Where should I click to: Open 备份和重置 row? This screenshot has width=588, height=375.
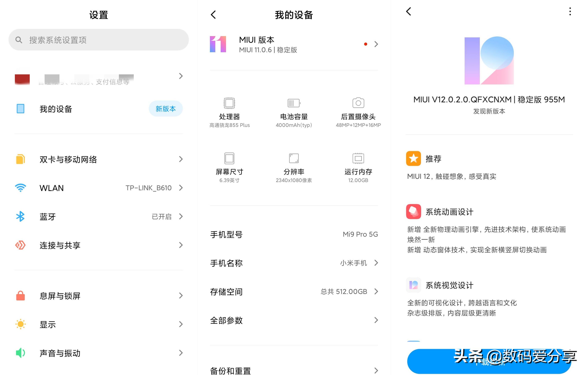click(x=294, y=371)
